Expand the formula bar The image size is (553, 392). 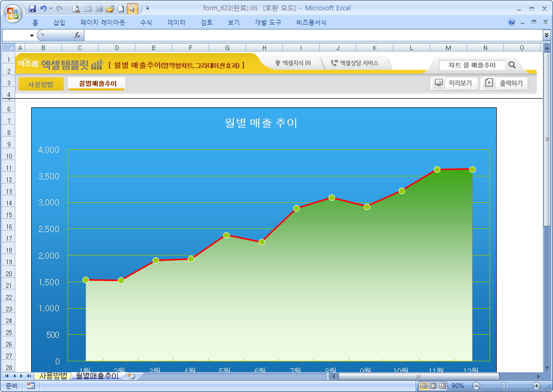coord(546,35)
